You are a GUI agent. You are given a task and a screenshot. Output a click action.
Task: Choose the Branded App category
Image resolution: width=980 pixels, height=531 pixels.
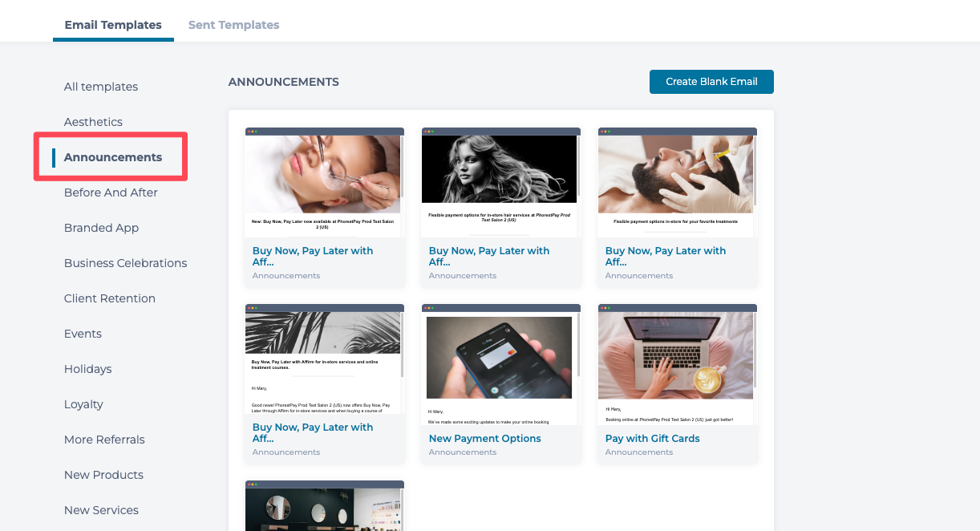pyautogui.click(x=101, y=228)
